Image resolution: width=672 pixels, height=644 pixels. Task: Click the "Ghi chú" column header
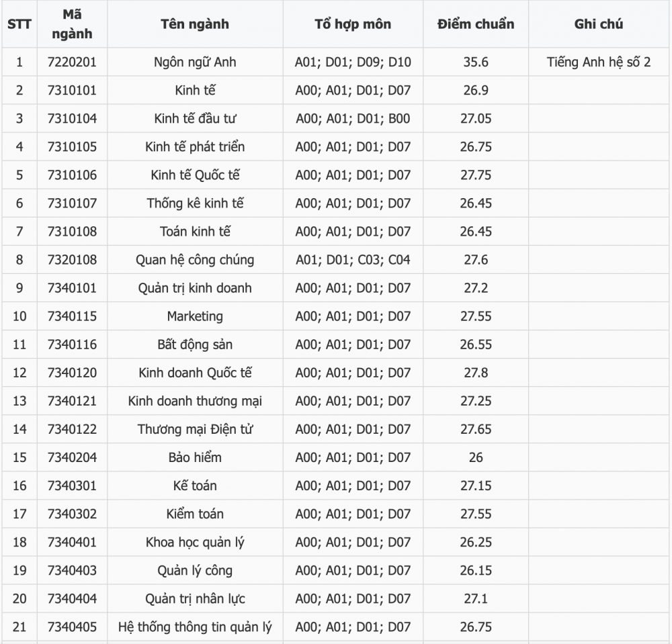coord(599,24)
